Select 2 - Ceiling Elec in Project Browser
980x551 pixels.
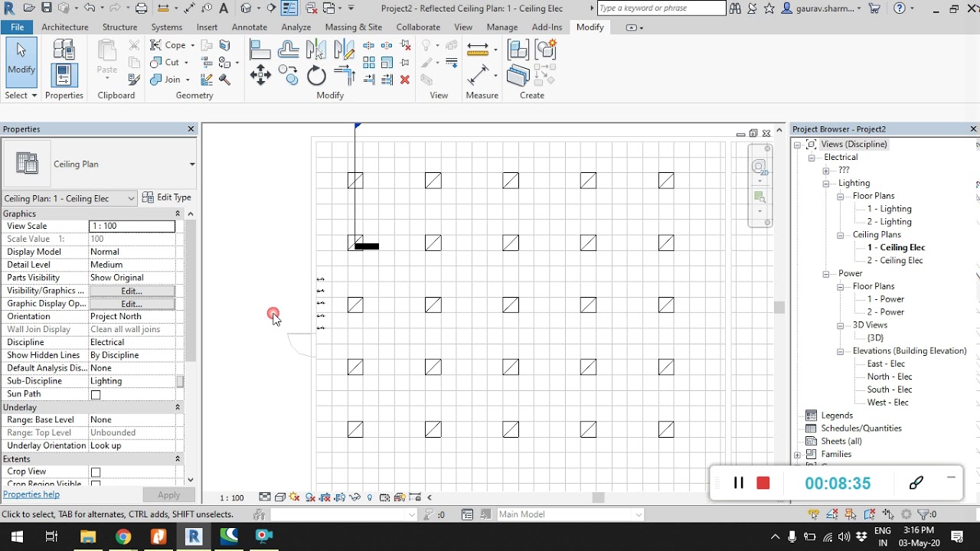tap(895, 260)
